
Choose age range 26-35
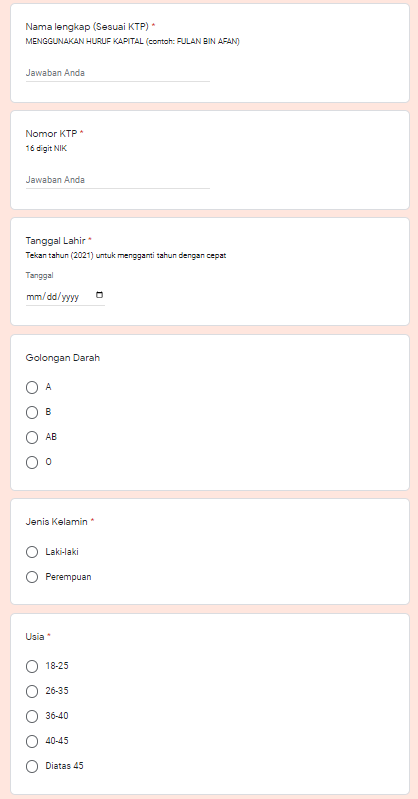[32, 691]
